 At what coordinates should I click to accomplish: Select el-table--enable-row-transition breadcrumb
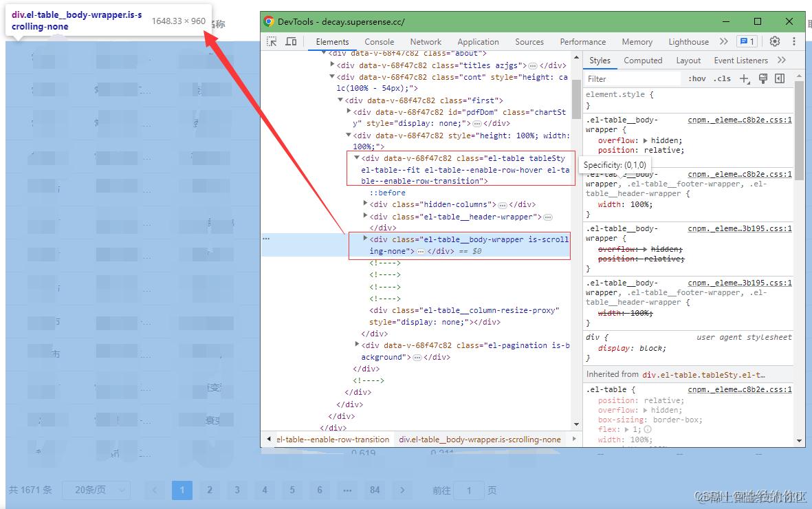[333, 440]
